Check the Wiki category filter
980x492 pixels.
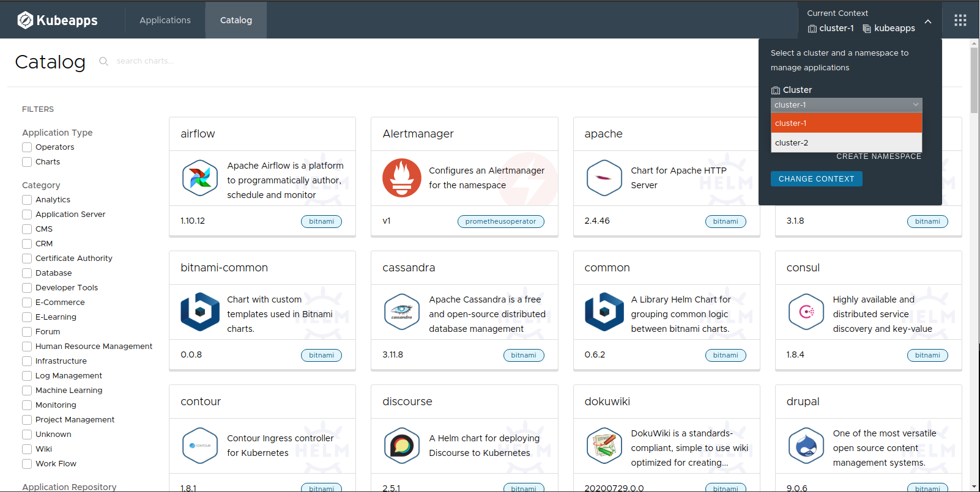tap(27, 449)
